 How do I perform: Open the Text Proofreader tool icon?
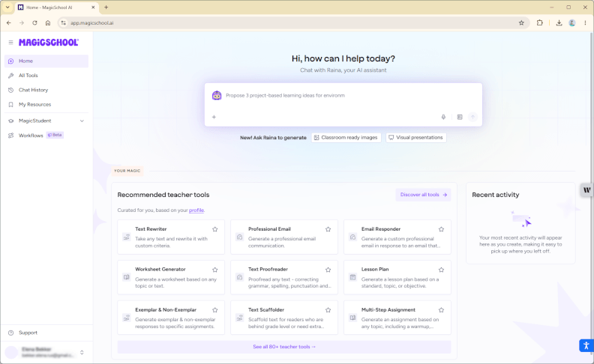(x=240, y=277)
